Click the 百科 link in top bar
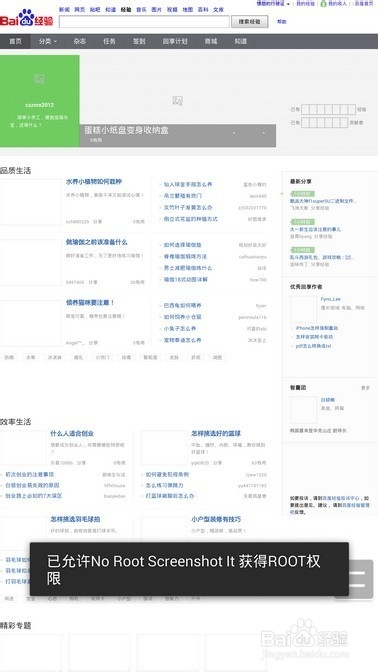Image resolution: width=378 pixels, height=672 pixels. (203, 9)
